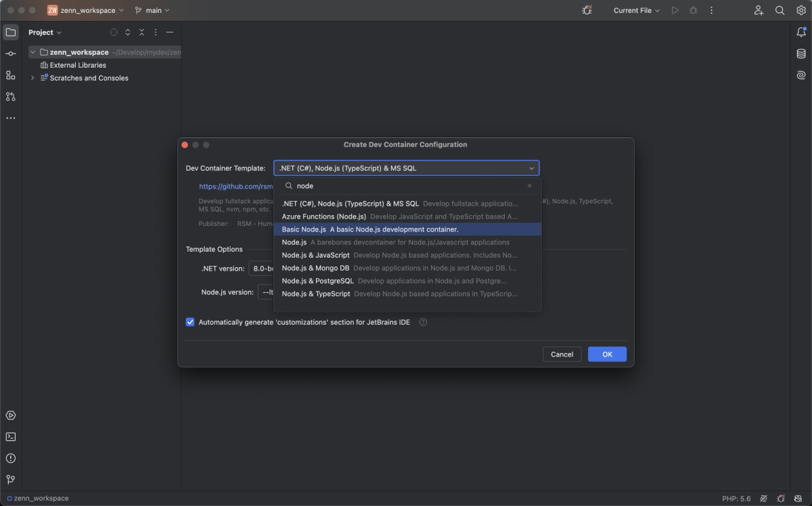812x506 pixels.
Task: Open the Database tool window
Action: tap(801, 53)
